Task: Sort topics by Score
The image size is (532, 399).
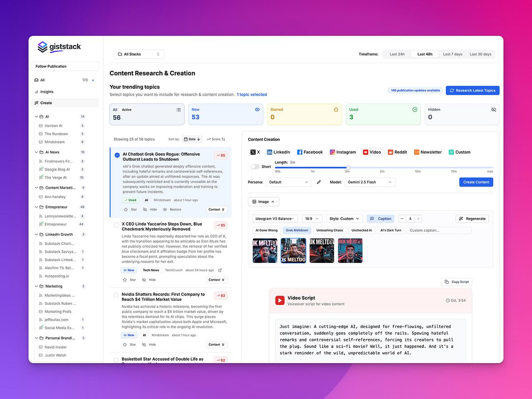Action: [x=216, y=139]
